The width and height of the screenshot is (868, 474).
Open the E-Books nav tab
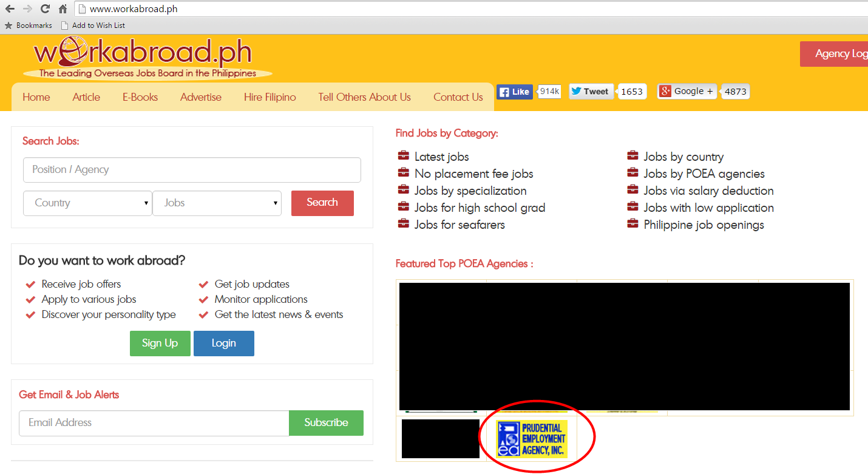(140, 97)
